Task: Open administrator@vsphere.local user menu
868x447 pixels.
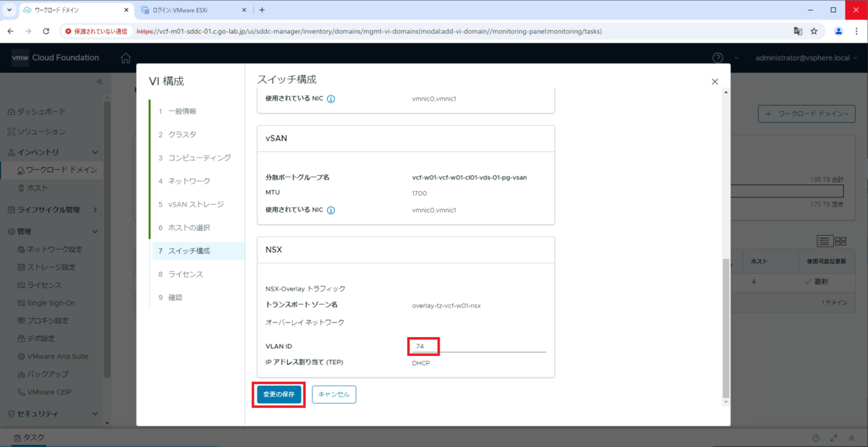Action: pos(807,58)
